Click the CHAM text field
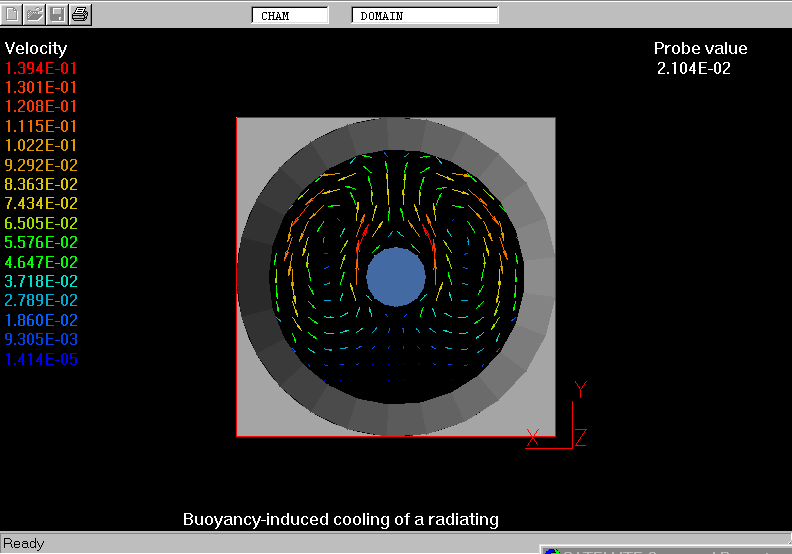Viewport: 792px width, 554px height. (x=289, y=15)
